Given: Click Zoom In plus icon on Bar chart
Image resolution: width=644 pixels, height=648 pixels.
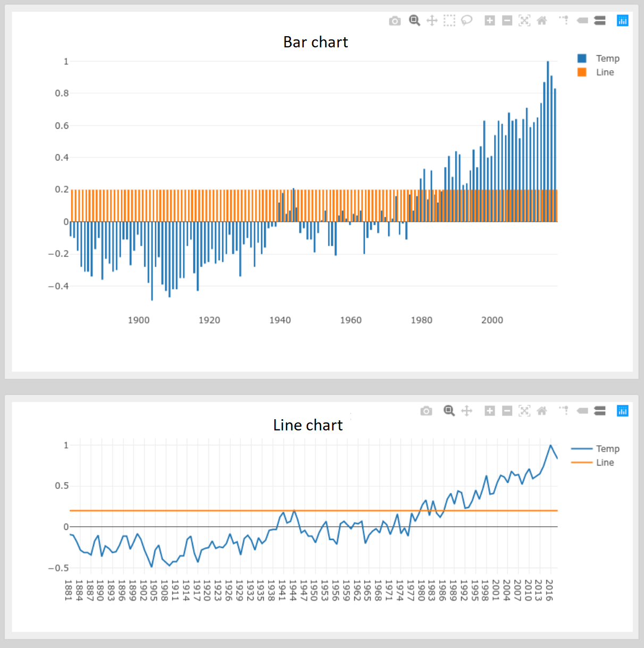Looking at the screenshot, I should coord(490,21).
